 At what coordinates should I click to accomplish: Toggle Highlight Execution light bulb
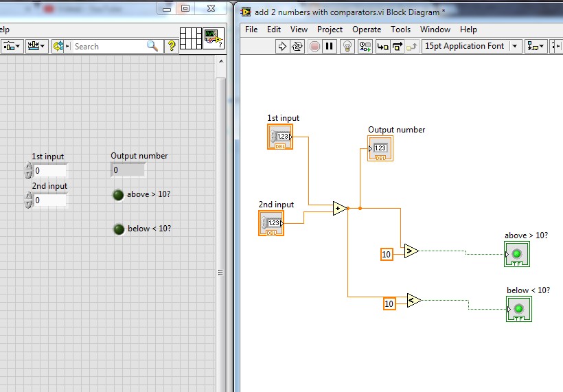point(347,46)
